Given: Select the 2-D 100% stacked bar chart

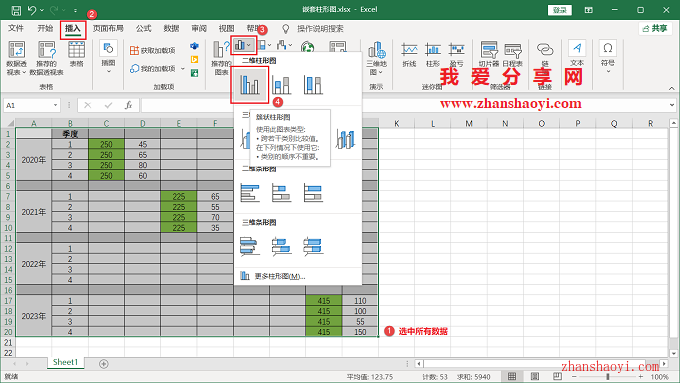Looking at the screenshot, I should pos(313,193).
